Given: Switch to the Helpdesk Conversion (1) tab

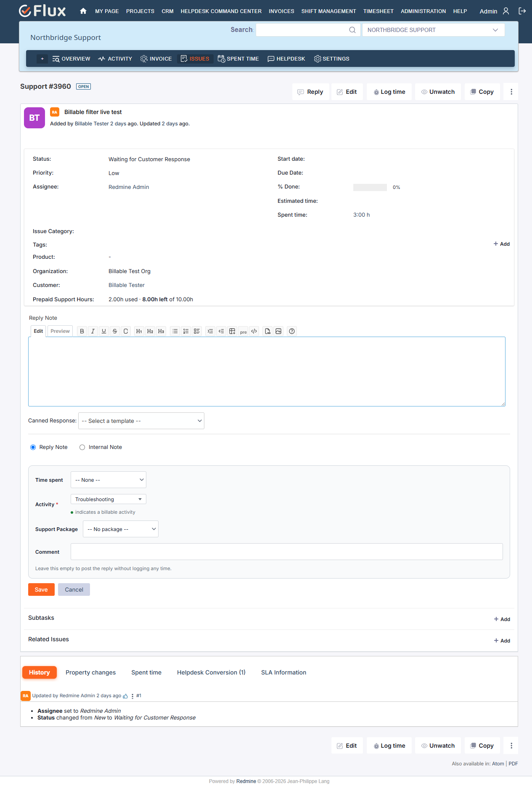Looking at the screenshot, I should pyautogui.click(x=211, y=672).
